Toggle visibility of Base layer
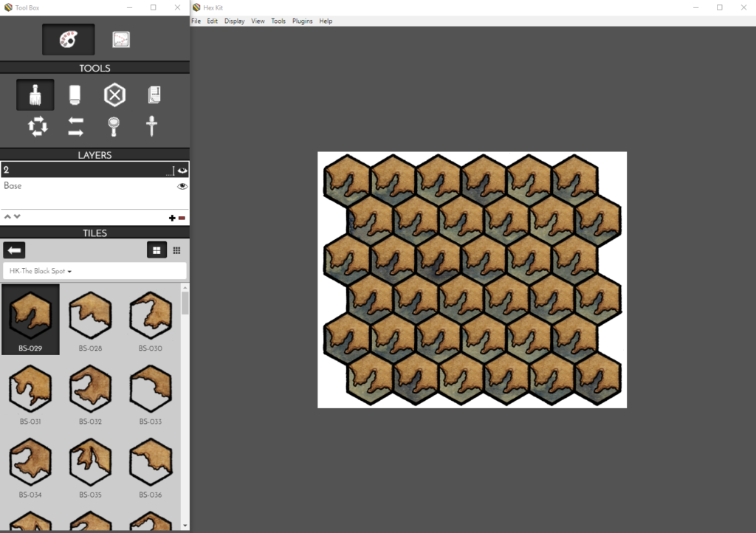This screenshot has width=756, height=533. 182,186
